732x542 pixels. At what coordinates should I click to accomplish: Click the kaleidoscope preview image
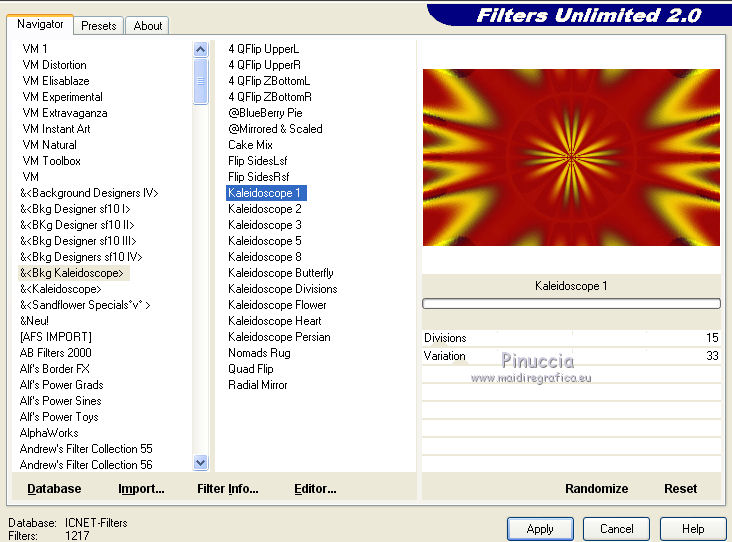571,157
